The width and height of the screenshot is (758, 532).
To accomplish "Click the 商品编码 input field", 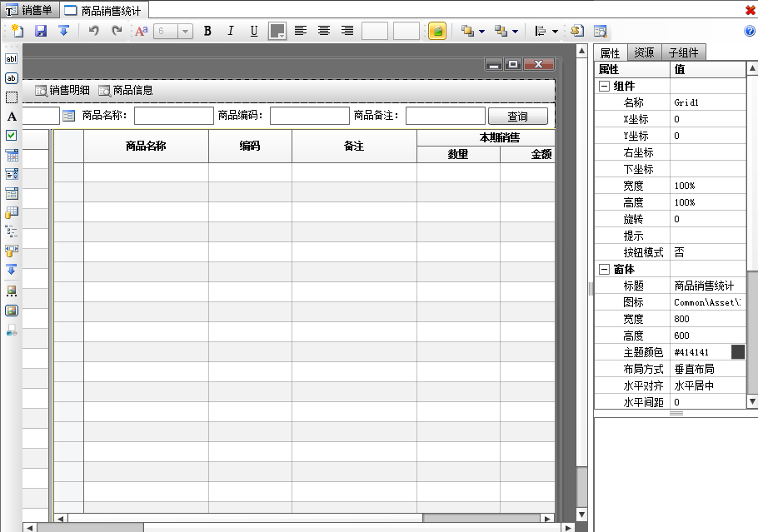I will click(309, 116).
